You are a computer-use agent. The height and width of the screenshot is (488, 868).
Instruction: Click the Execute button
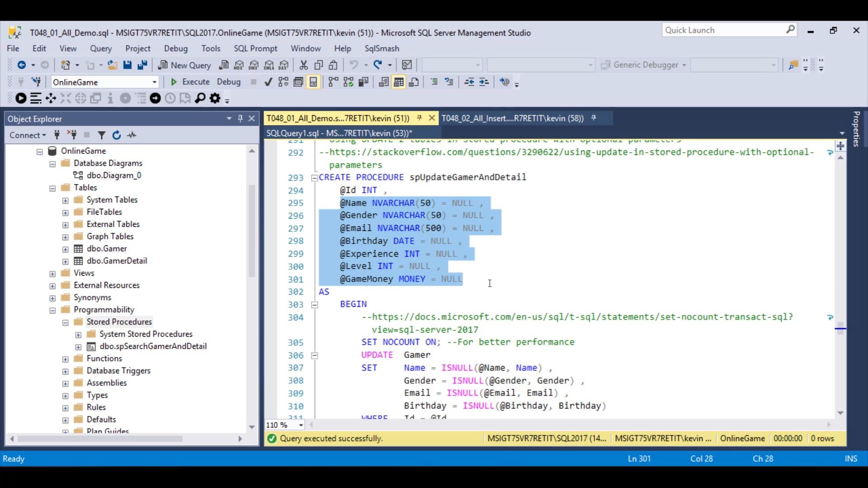(x=190, y=82)
